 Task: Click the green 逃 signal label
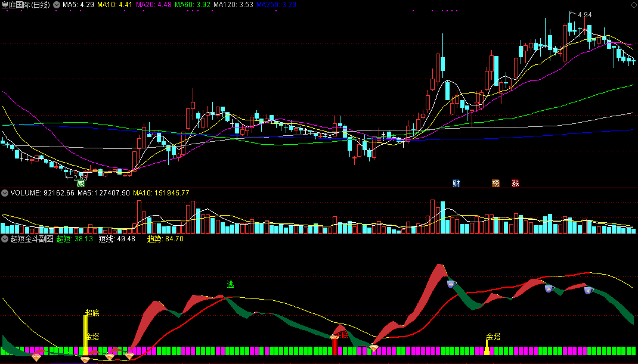click(230, 284)
